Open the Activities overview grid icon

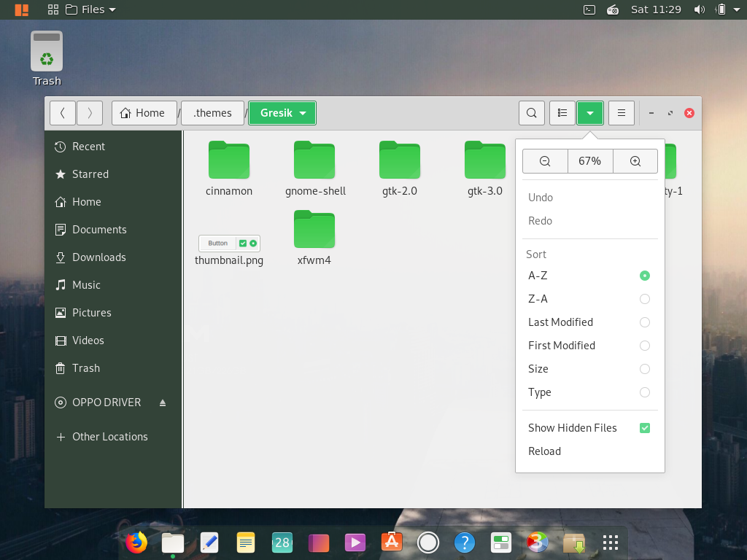[53, 9]
